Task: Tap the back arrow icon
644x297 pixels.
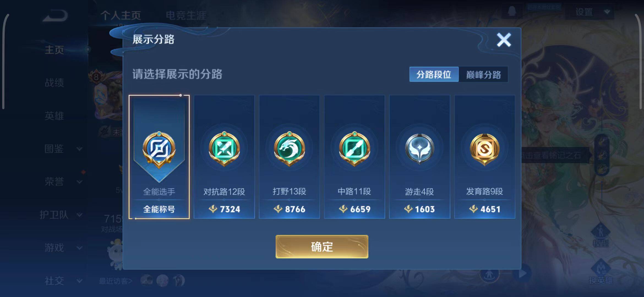Action: (55, 15)
